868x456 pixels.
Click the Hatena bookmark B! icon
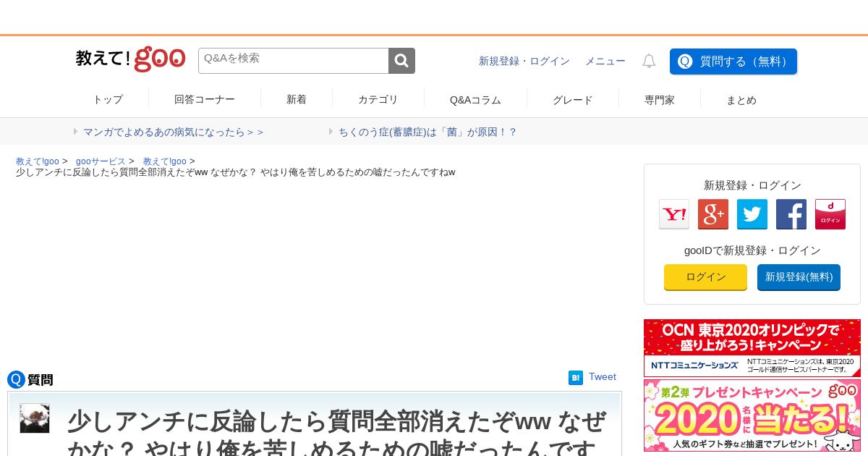[576, 378]
